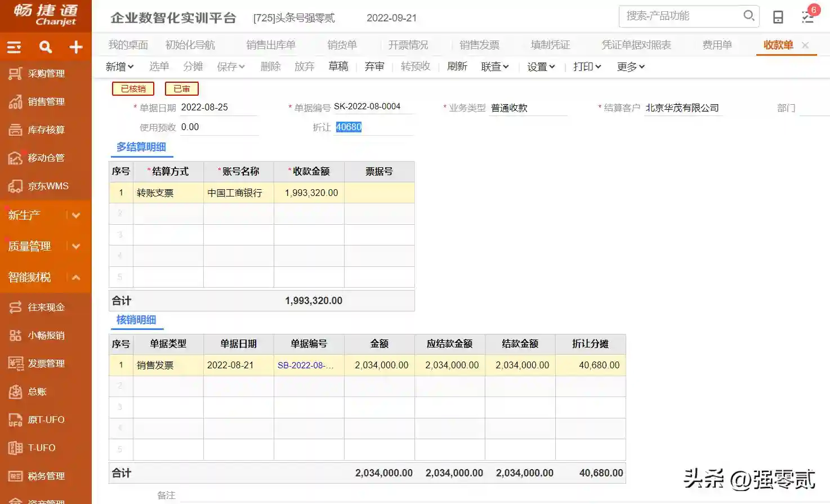Open the 总账 general ledger module
830x504 pixels.
pos(37,391)
